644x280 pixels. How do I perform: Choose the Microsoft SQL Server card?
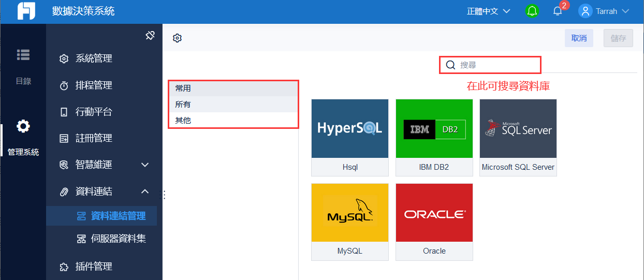pyautogui.click(x=518, y=138)
